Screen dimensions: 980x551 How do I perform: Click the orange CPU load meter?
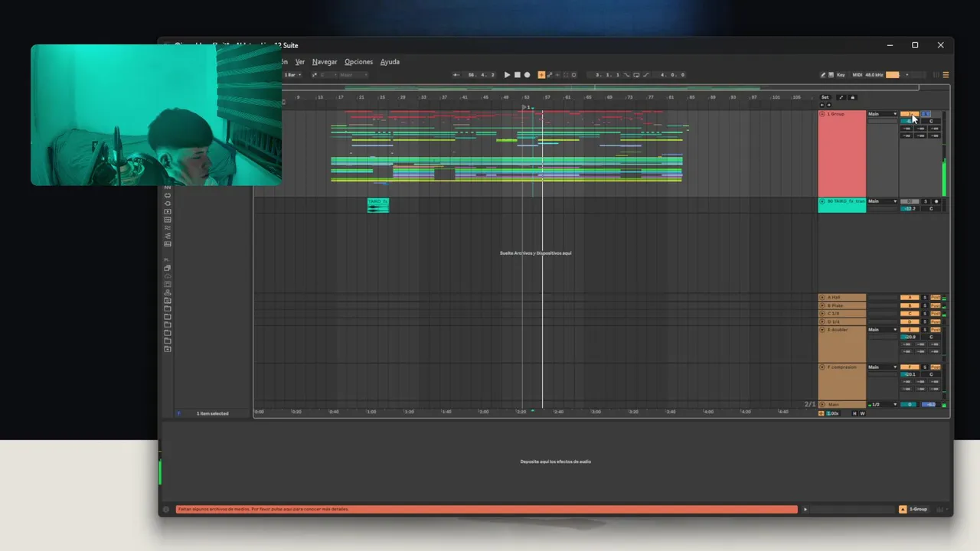click(893, 75)
